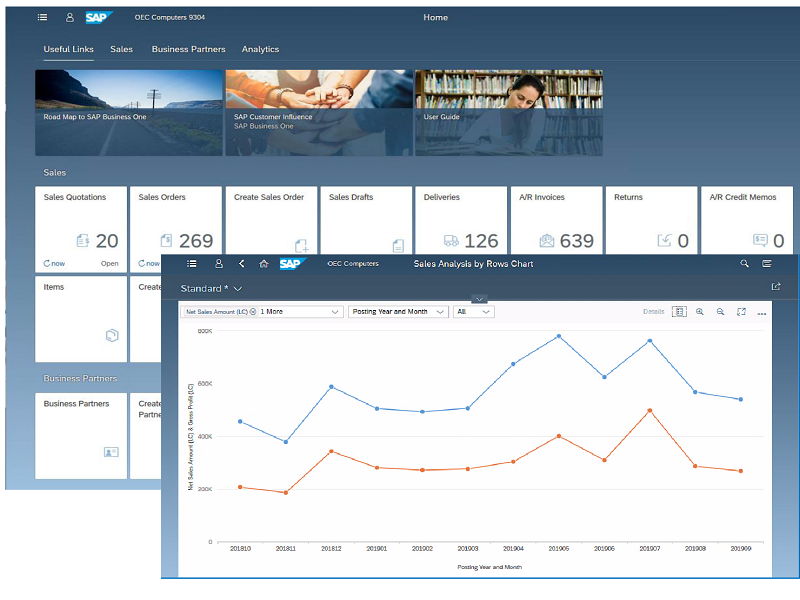Click the Details button in the chart toolbar
This screenshot has width=800, height=600.
(654, 312)
